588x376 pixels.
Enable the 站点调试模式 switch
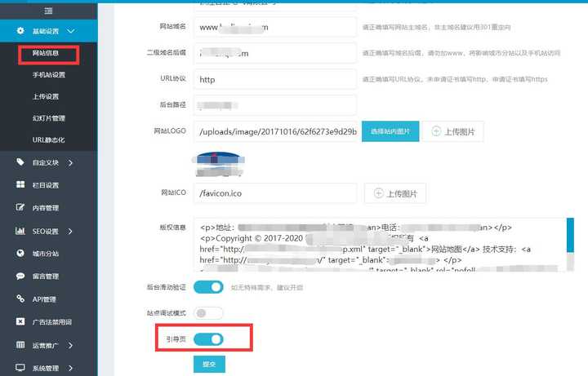click(208, 313)
